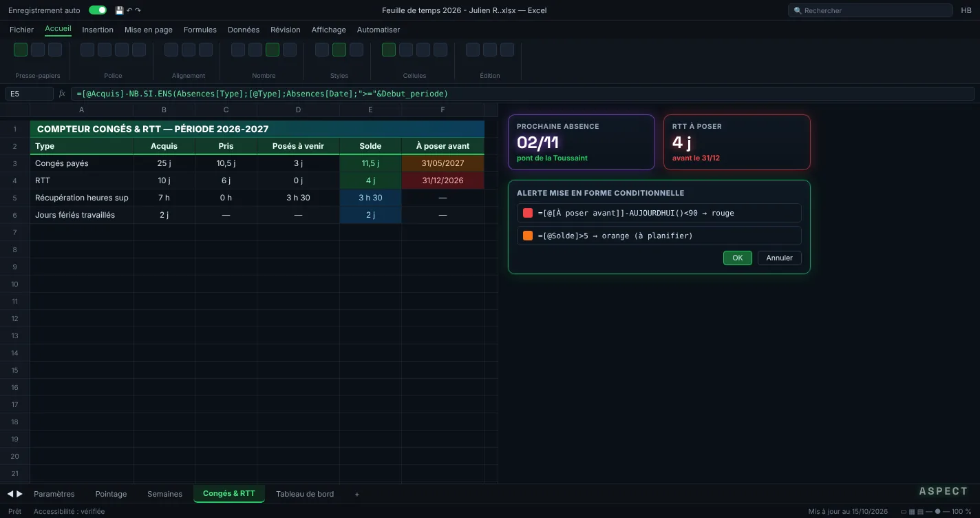Viewport: 980px width, 518px height.
Task: Select the Solde cell showing 3 h 30
Action: [x=370, y=198]
